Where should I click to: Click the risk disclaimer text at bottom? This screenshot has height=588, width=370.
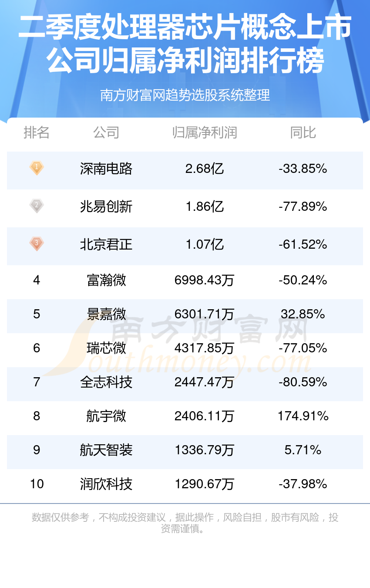point(185,523)
